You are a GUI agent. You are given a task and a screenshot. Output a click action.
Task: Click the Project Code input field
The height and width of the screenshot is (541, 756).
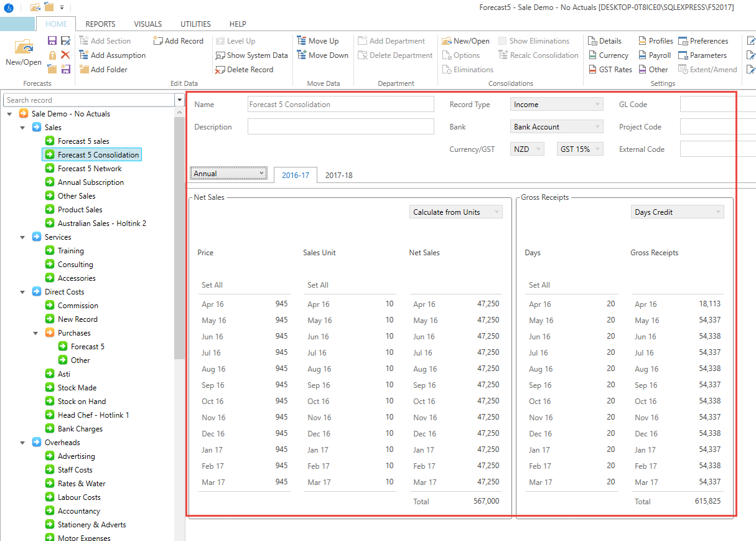click(717, 127)
